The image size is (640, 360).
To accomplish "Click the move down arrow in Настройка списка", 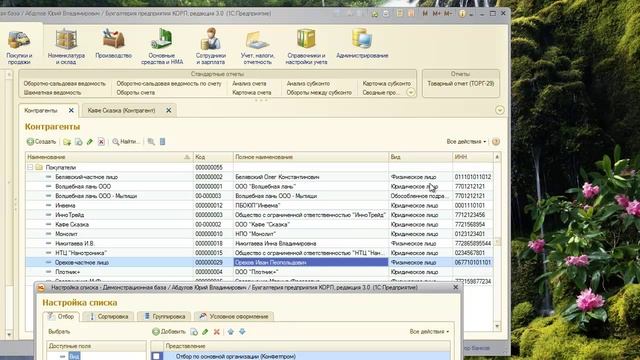I will [x=242, y=332].
